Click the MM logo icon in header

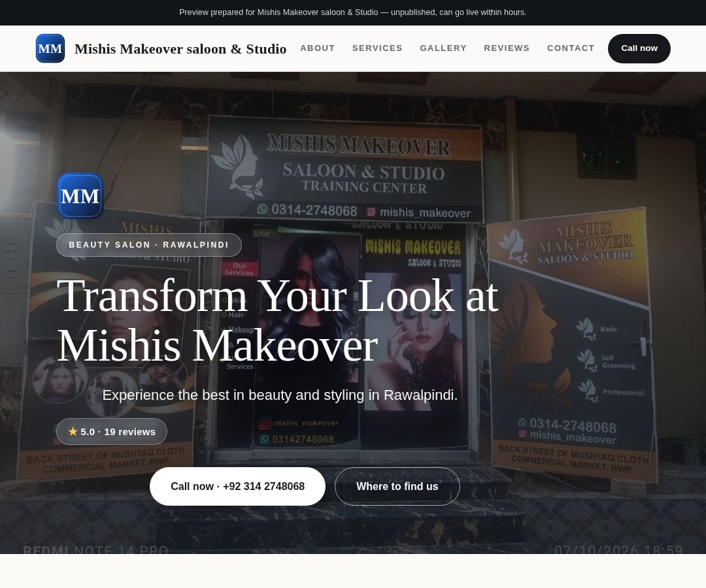pyautogui.click(x=50, y=48)
